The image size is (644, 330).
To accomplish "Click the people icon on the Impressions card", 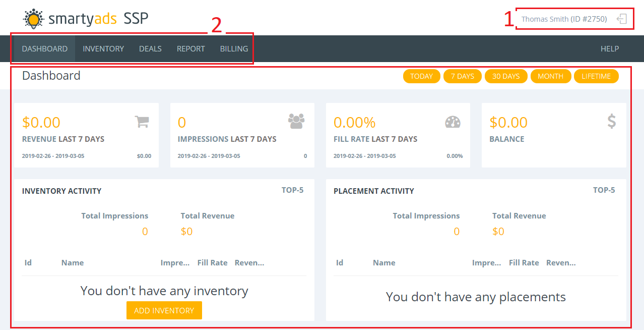I will (x=296, y=121).
